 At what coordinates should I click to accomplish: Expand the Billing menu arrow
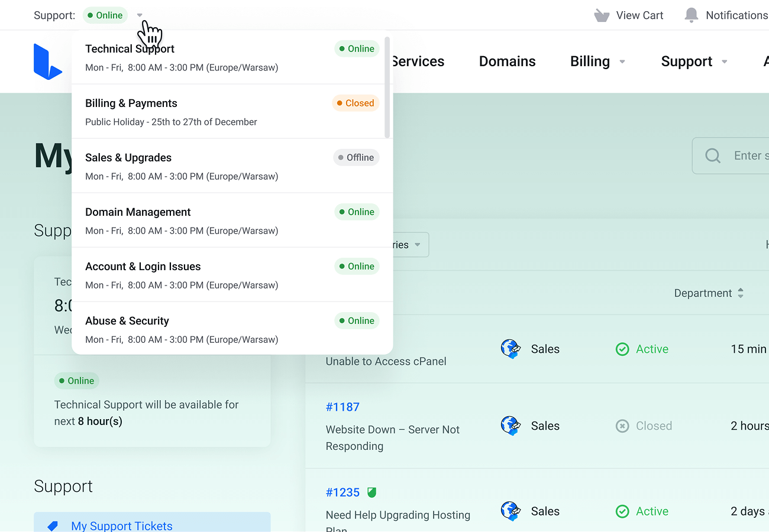pos(622,61)
